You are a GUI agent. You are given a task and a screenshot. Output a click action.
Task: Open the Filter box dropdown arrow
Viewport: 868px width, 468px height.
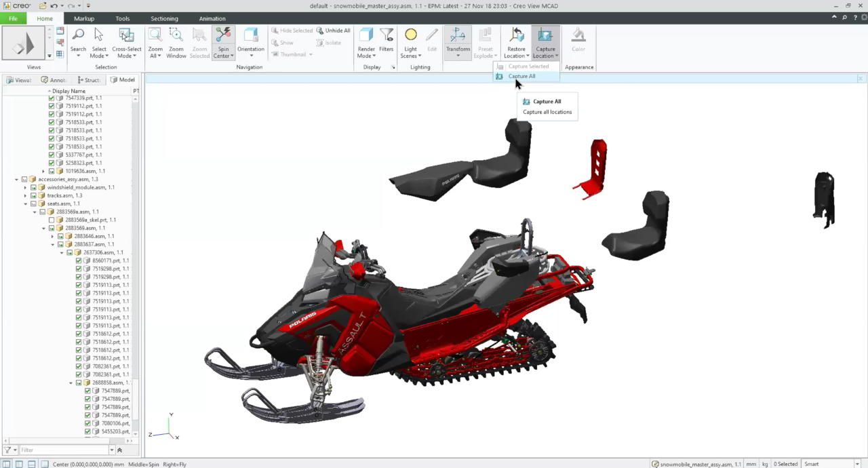(x=112, y=450)
